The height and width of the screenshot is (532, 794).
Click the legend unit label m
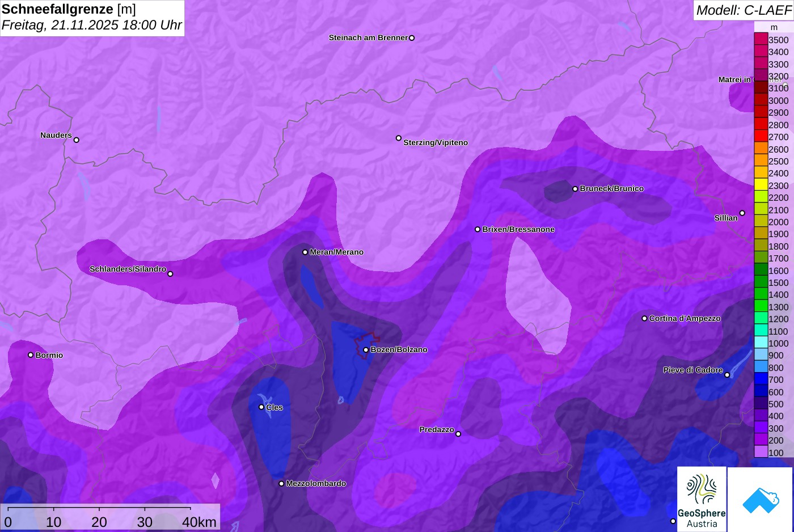pos(774,27)
